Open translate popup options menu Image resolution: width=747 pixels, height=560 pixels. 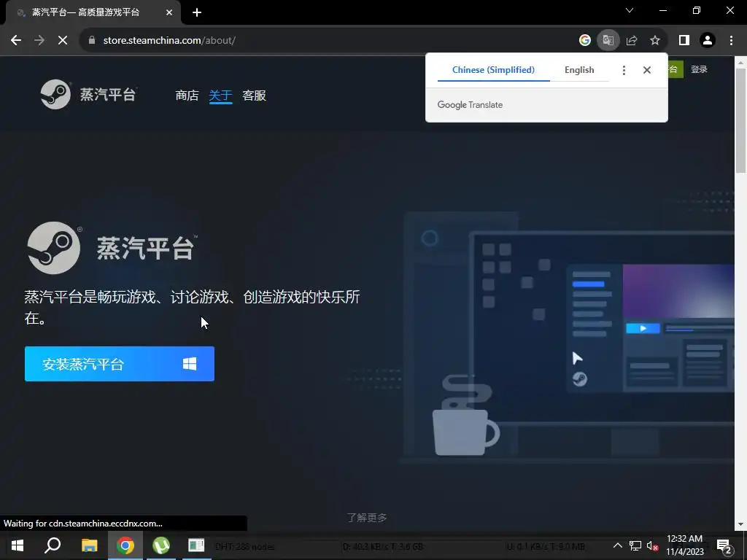pos(624,70)
